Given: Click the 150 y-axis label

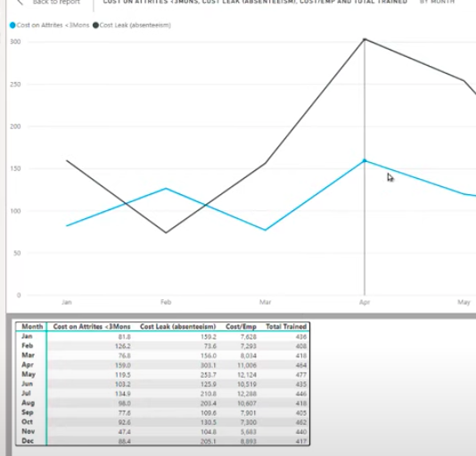Looking at the screenshot, I should (15, 168).
